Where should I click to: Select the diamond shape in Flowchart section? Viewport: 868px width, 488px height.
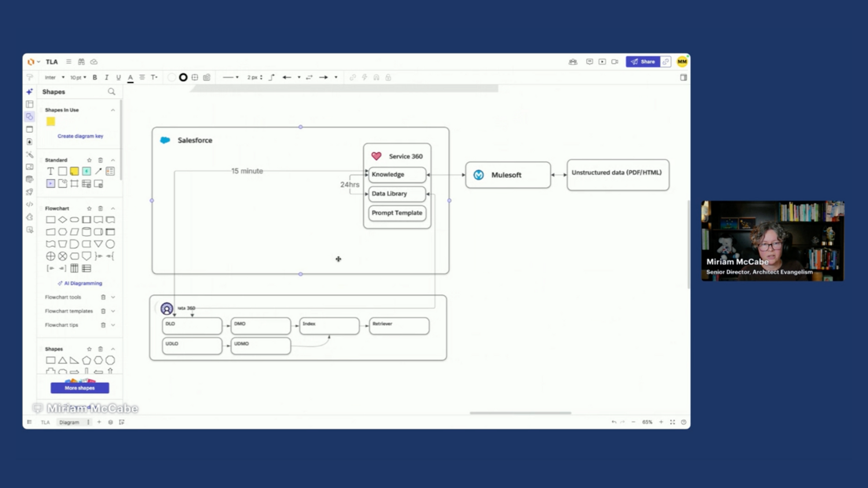pyautogui.click(x=62, y=219)
